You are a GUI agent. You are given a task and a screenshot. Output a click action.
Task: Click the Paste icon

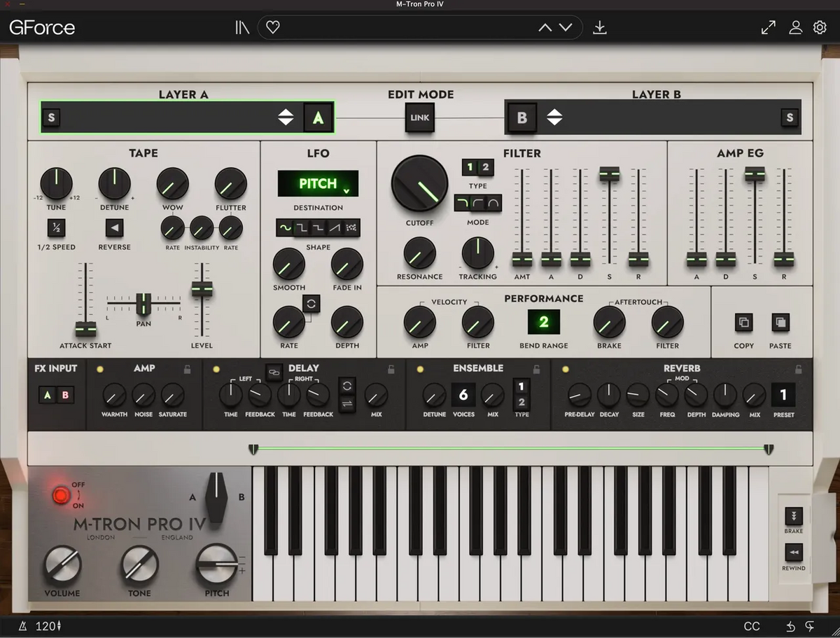(x=780, y=322)
